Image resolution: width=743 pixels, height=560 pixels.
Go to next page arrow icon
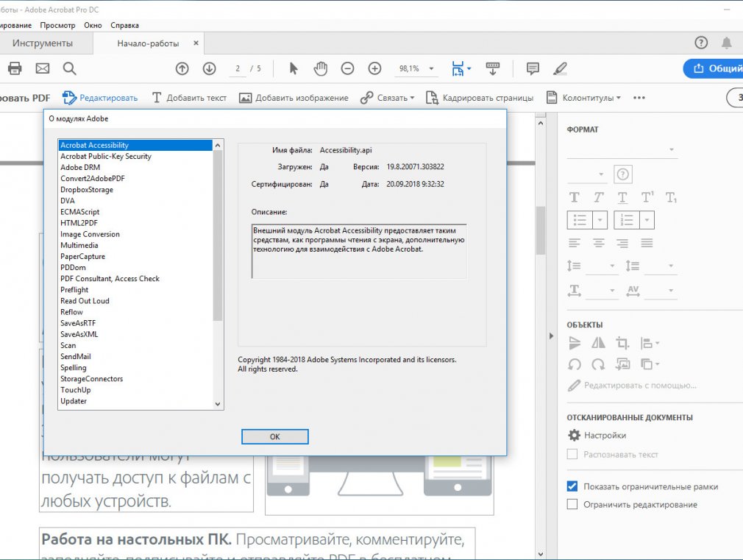point(210,68)
